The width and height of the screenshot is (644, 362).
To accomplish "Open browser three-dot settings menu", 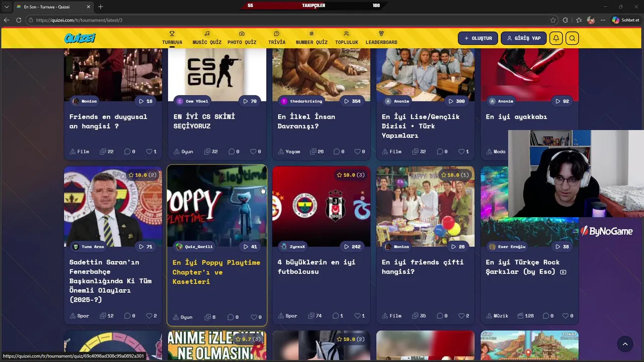I will click(x=603, y=20).
